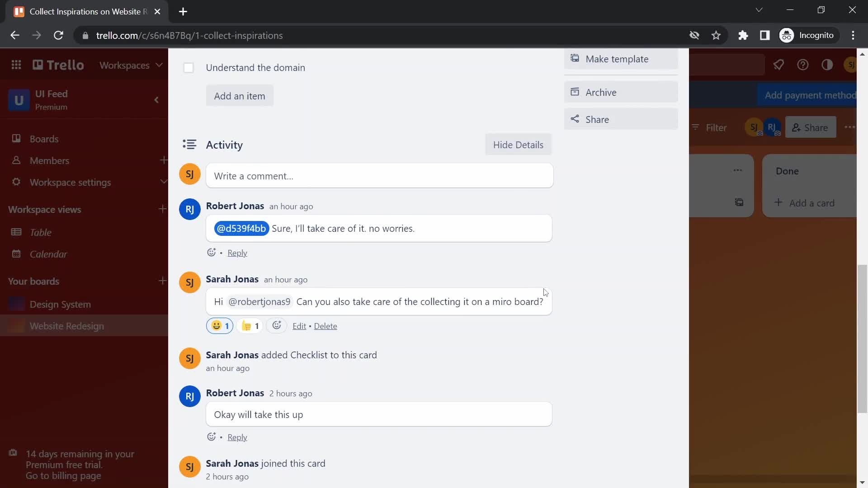Viewport: 868px width, 488px height.
Task: Click the Share board icon
Action: point(810,127)
